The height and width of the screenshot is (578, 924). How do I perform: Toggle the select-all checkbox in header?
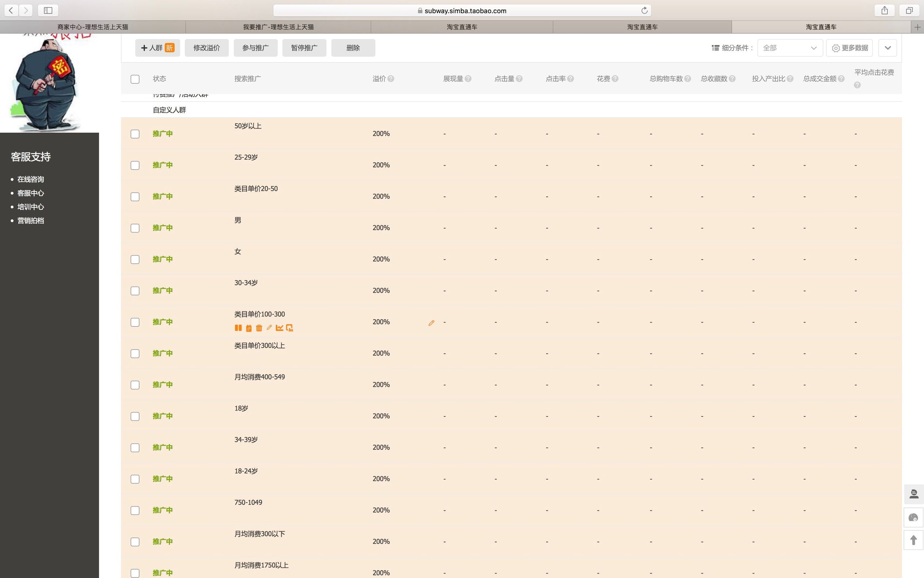(135, 79)
